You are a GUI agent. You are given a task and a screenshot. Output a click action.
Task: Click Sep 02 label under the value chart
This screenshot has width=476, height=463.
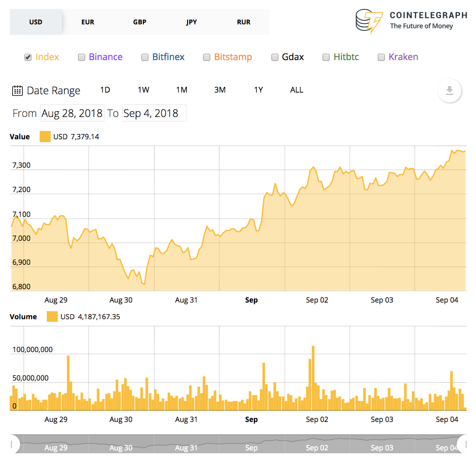tap(317, 300)
